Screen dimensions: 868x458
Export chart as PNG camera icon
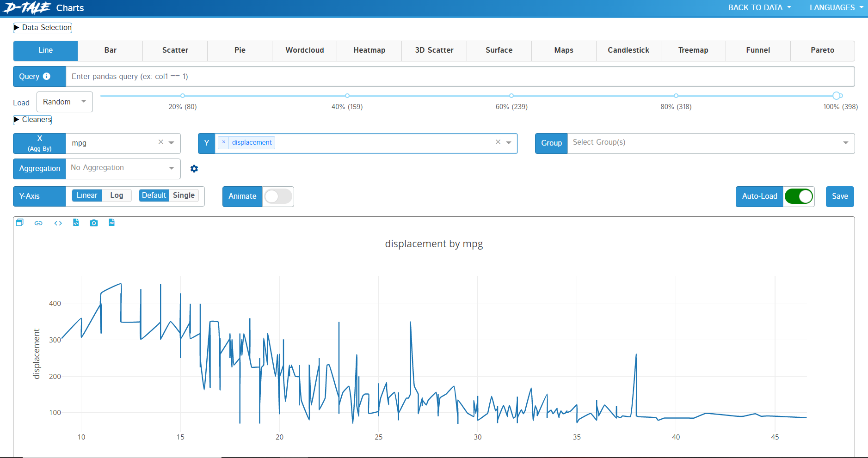94,223
